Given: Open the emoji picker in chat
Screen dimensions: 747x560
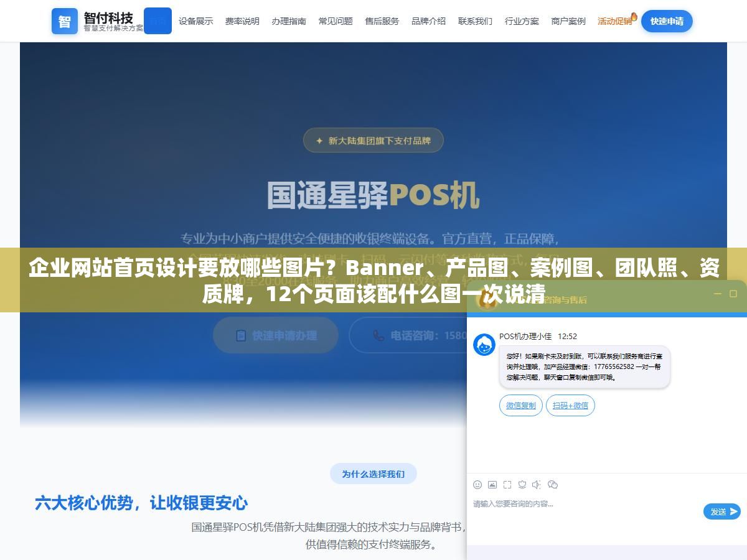Looking at the screenshot, I should [x=477, y=485].
